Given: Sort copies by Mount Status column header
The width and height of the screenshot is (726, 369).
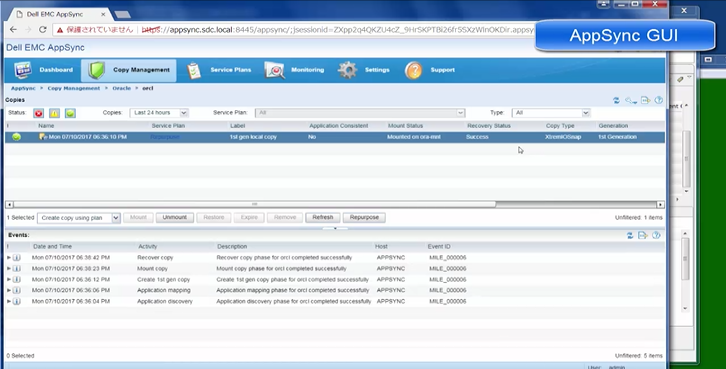Looking at the screenshot, I should [405, 126].
